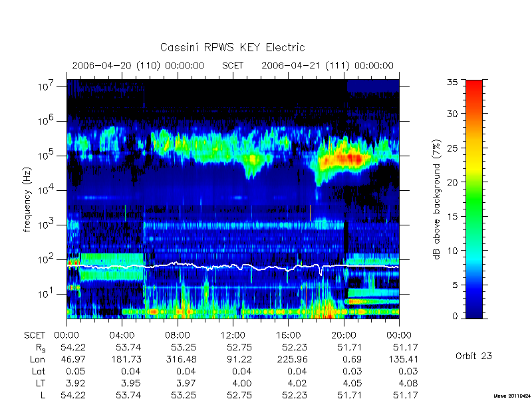Click the 04:00 time tick label

122,335
